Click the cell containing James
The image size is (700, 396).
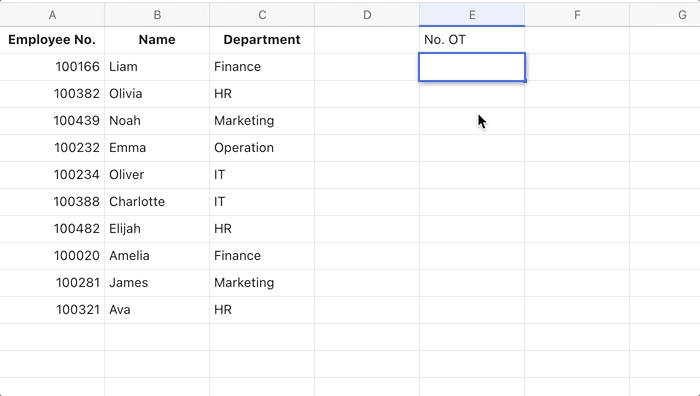pyautogui.click(x=157, y=283)
